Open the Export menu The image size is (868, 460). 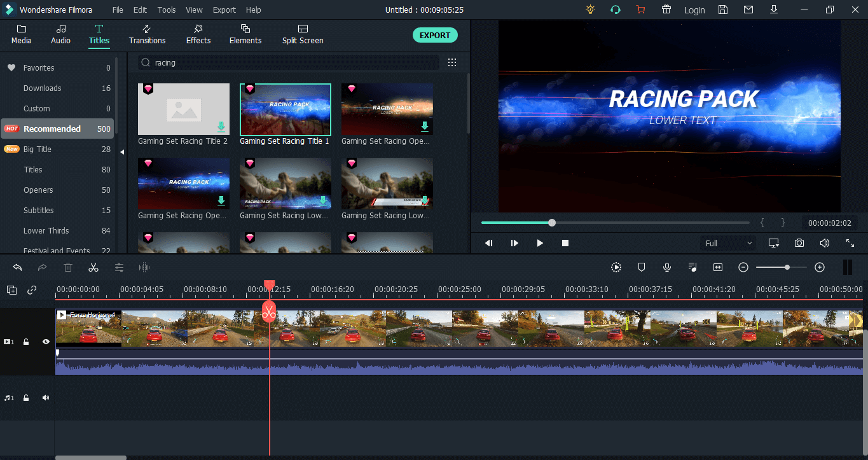[x=224, y=10]
